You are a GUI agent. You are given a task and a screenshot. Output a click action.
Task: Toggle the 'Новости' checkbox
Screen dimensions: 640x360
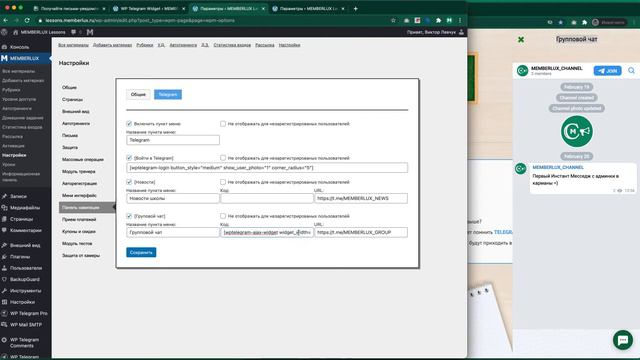point(129,182)
